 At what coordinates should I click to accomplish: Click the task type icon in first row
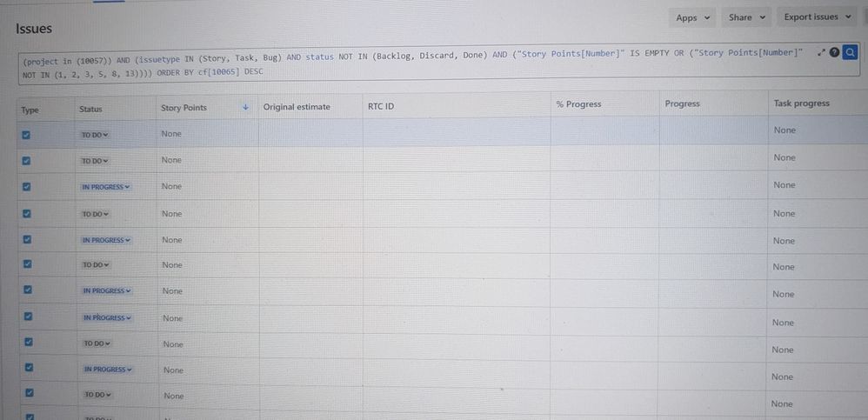[x=26, y=135]
